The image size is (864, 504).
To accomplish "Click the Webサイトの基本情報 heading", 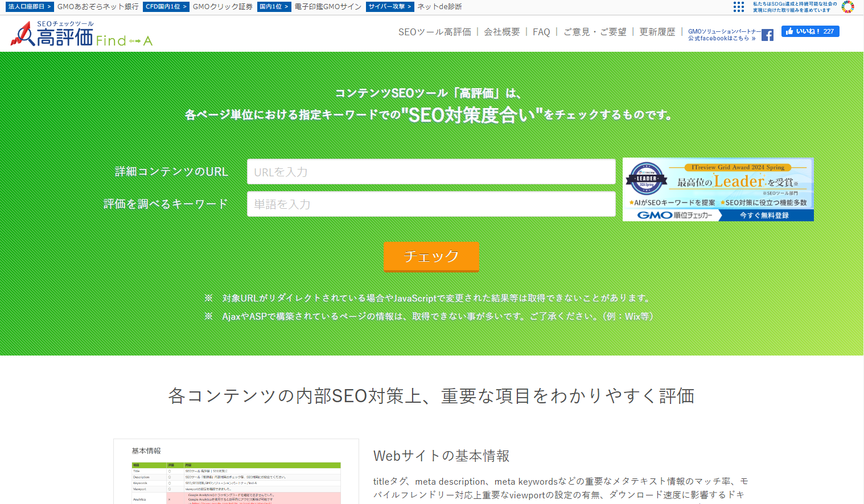I will 441,456.
